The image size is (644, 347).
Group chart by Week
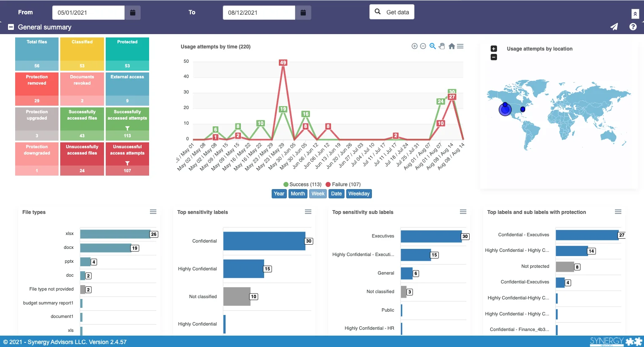click(318, 194)
